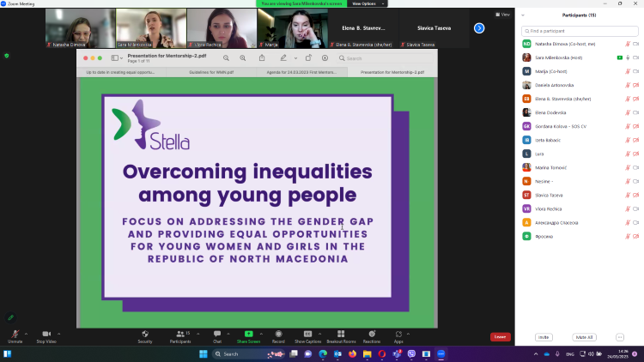Toggle Daniela Antonovska's muted mic icon

tap(628, 86)
